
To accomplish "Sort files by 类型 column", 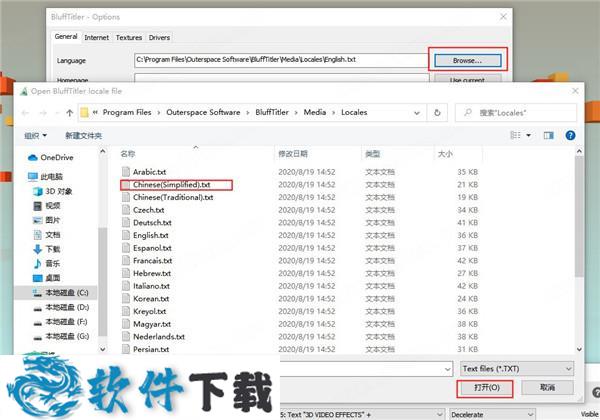I will (372, 154).
